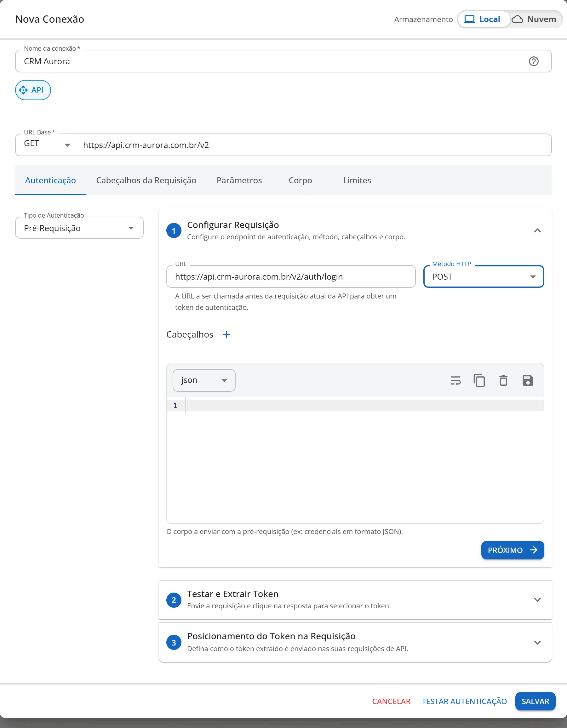Open Tipo de Autenticação dropdown
The height and width of the screenshot is (728, 567).
coord(79,228)
